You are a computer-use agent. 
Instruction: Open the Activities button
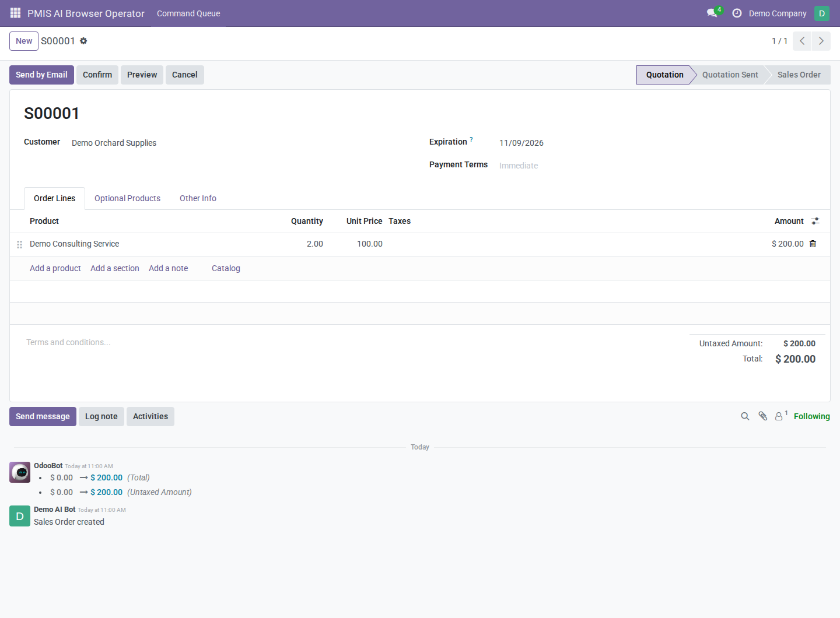click(x=150, y=416)
